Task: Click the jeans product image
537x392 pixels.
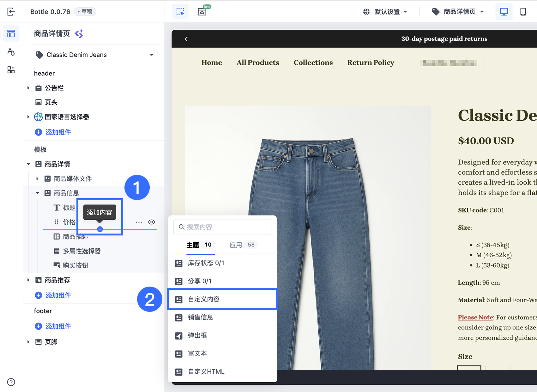Action: coord(308,238)
